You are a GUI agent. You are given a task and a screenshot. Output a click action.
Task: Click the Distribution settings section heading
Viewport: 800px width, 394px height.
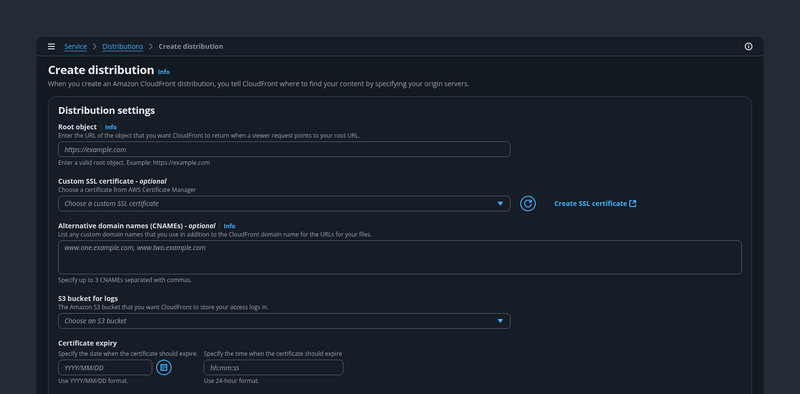[x=107, y=111]
